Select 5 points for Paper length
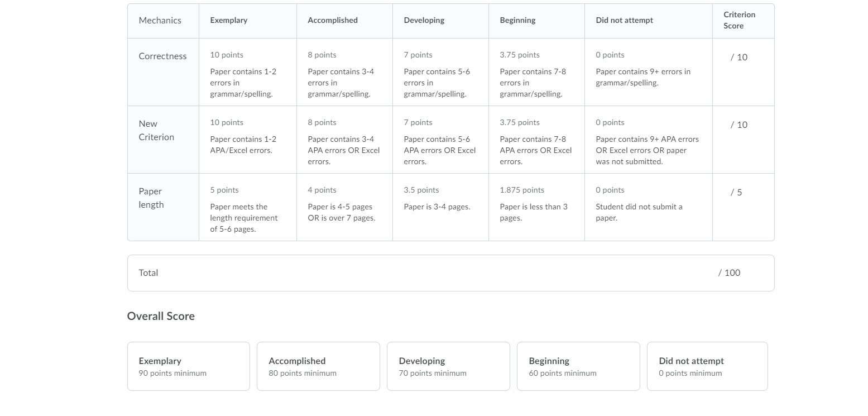The width and height of the screenshot is (868, 416). coord(247,207)
